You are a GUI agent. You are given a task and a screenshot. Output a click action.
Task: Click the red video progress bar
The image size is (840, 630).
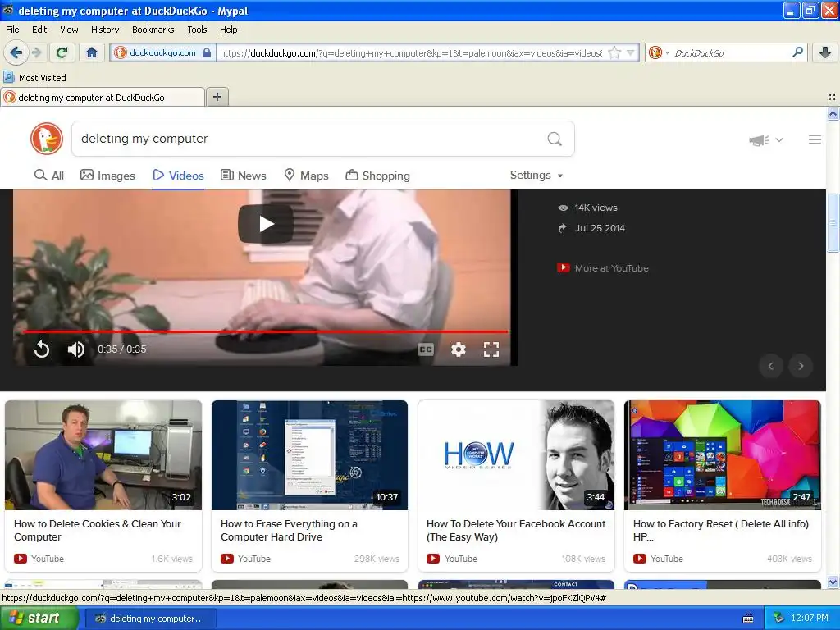click(265, 331)
